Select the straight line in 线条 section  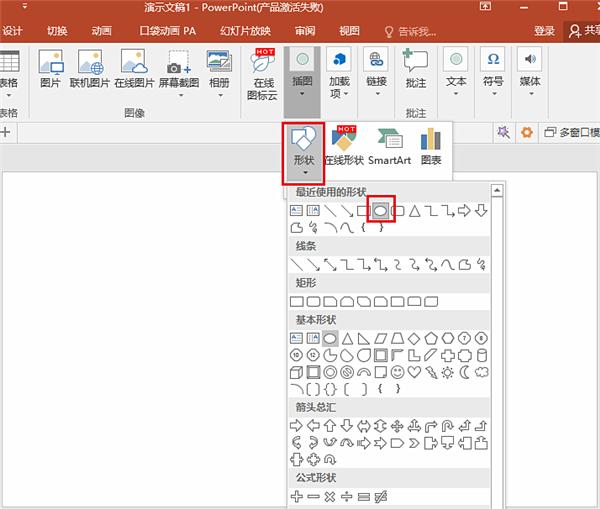(x=297, y=264)
